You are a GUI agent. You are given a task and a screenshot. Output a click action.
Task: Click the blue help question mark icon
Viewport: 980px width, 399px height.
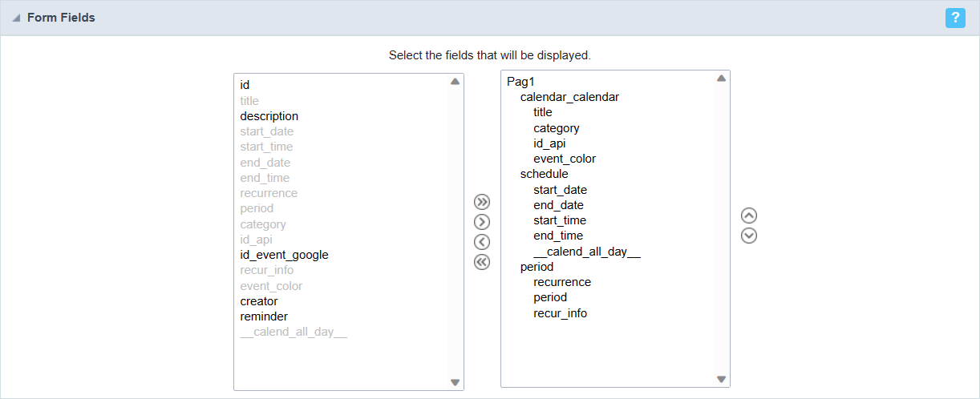(x=955, y=18)
